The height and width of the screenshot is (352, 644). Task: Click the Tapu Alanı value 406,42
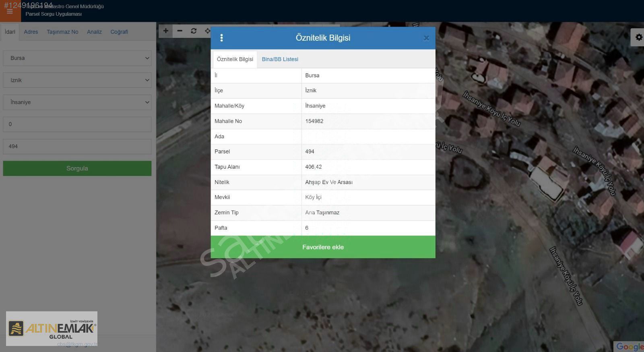pos(313,167)
